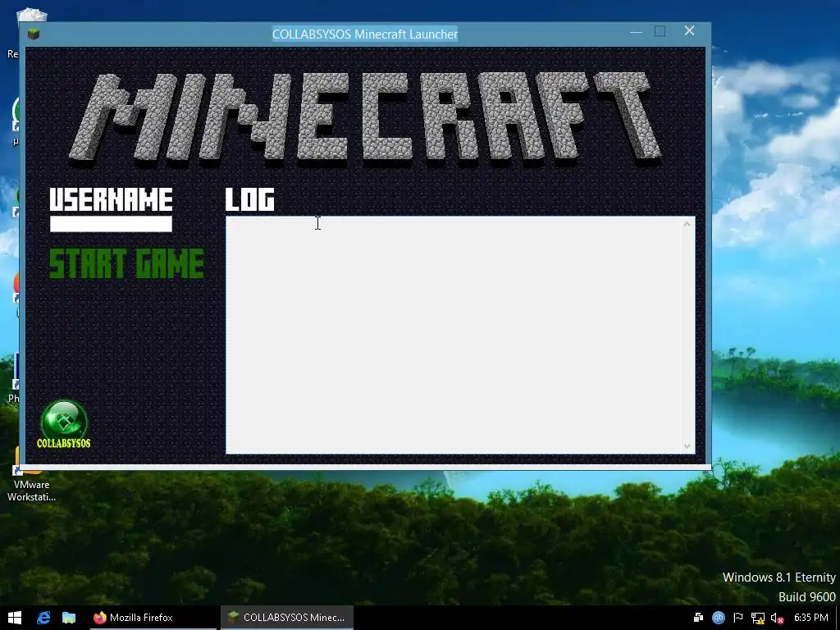This screenshot has width=840, height=630.
Task: Maximize the Minecraft Launcher window
Action: 660,31
